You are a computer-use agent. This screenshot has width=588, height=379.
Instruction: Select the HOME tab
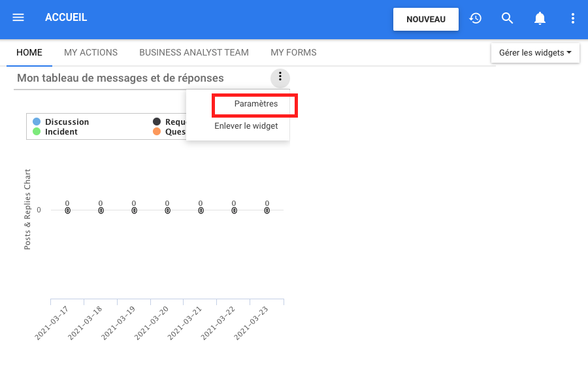tap(29, 53)
